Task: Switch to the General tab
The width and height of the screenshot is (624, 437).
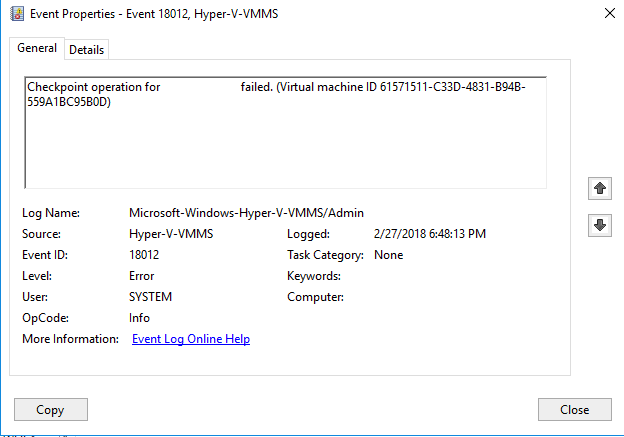Action: [37, 48]
